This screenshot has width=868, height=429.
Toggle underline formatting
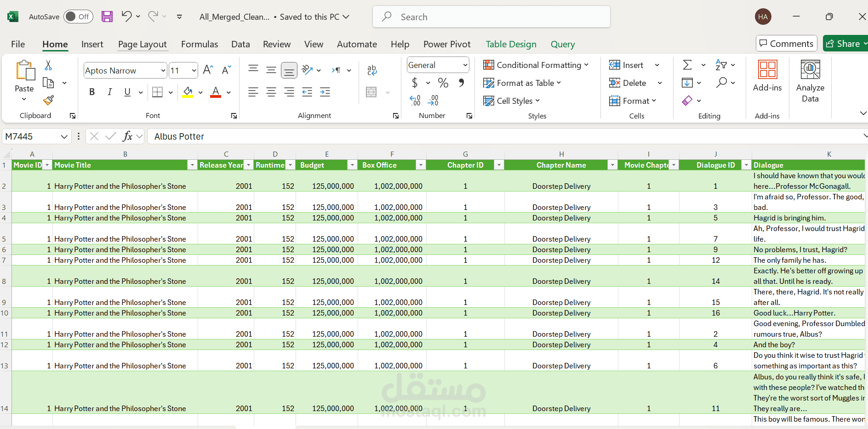click(126, 92)
